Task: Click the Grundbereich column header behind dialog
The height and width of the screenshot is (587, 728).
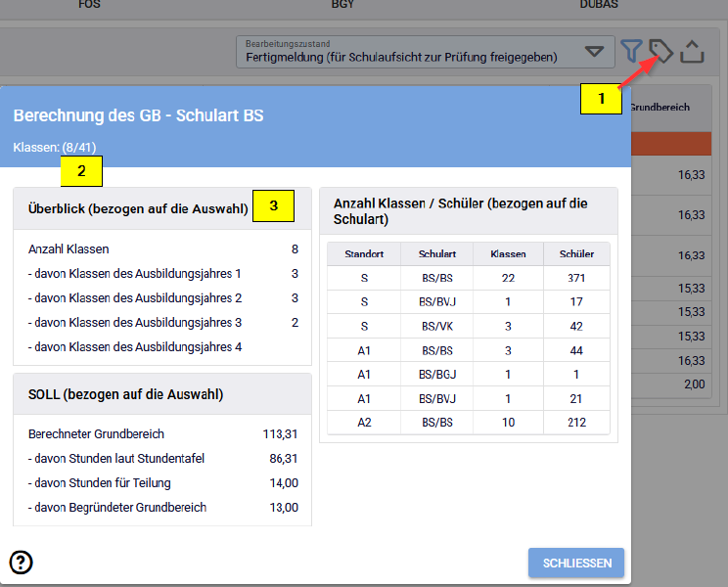Action: pos(660,108)
